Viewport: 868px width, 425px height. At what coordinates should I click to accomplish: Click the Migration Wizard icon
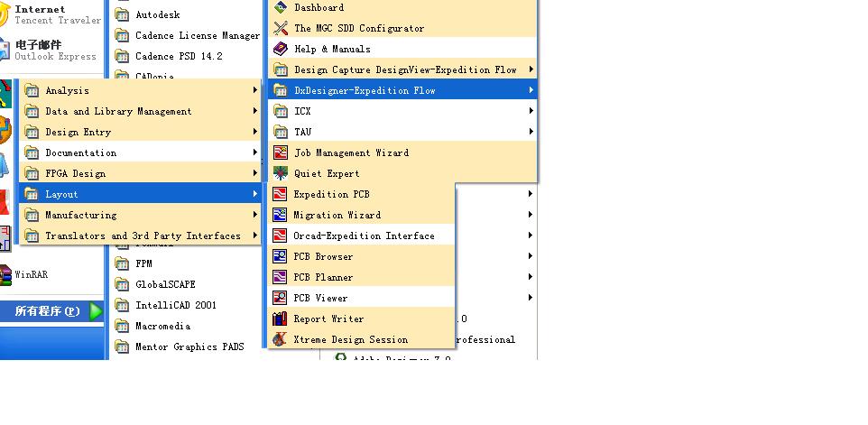[280, 215]
